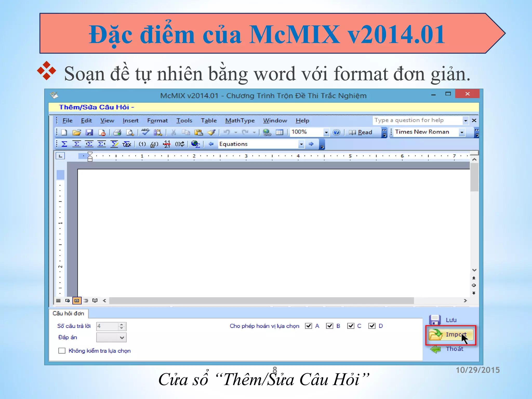The height and width of the screenshot is (399, 532).
Task: Open Redo history dropdown arrow
Action: (x=254, y=132)
